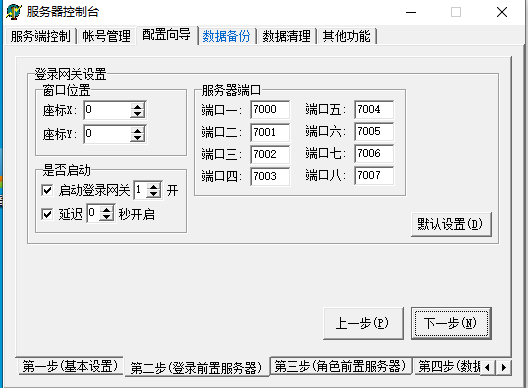Increase the 座标Y spinner value
Screen dimensions: 528x388
(137, 131)
